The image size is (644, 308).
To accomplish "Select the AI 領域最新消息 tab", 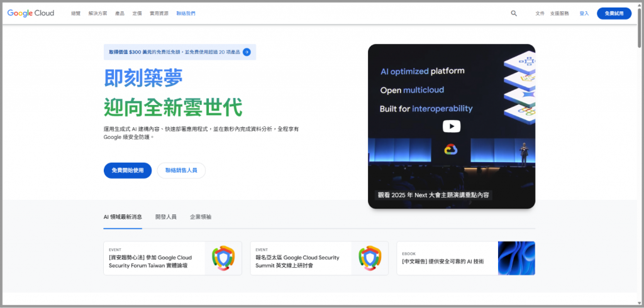I will tap(123, 217).
